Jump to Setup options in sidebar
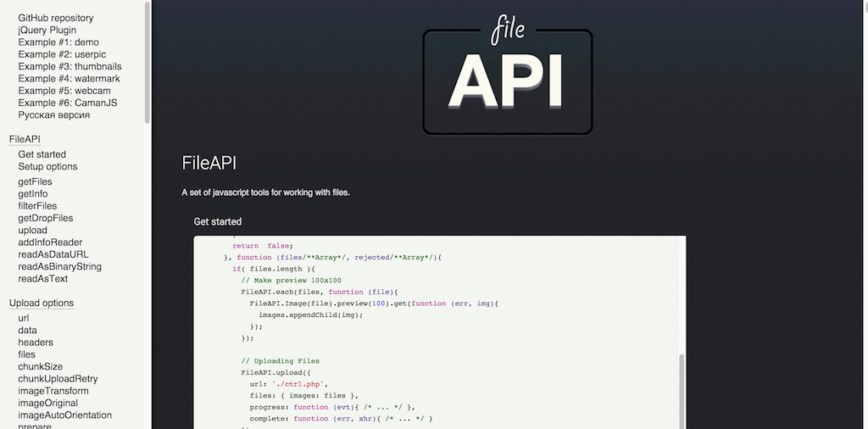The image size is (868, 429). point(47,167)
